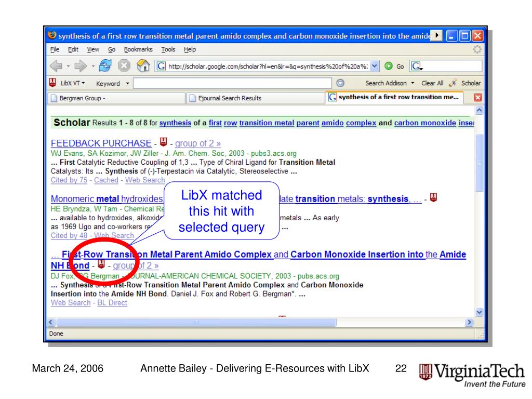Click the first 'group of 2 »' link
The width and height of the screenshot is (532, 399).
coord(198,143)
